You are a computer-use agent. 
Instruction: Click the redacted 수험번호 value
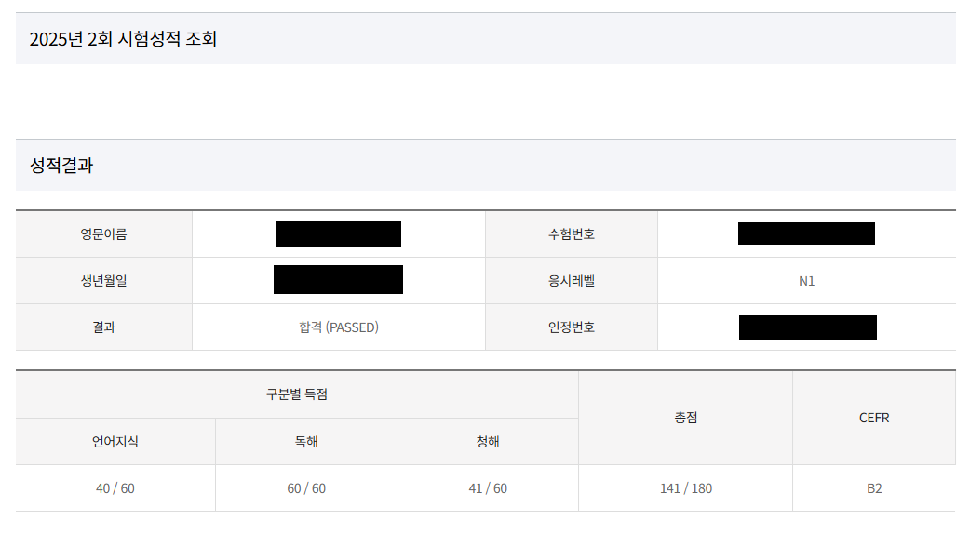click(x=806, y=233)
